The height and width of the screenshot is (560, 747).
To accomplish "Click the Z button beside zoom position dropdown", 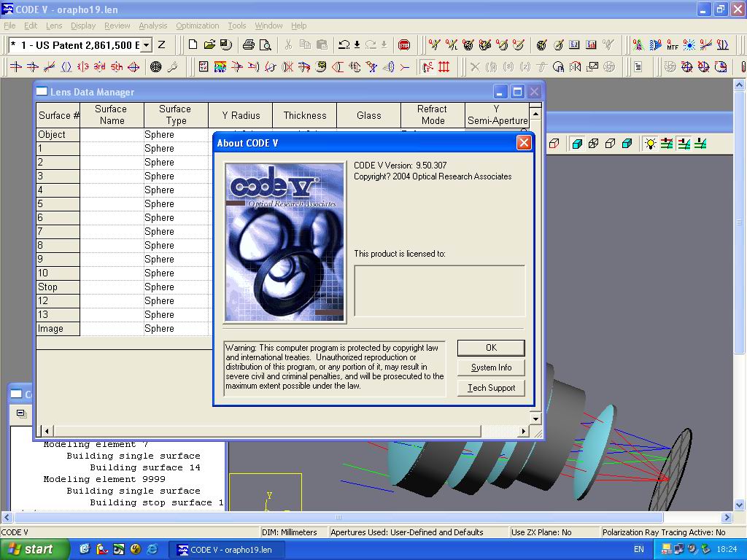I will tap(161, 45).
